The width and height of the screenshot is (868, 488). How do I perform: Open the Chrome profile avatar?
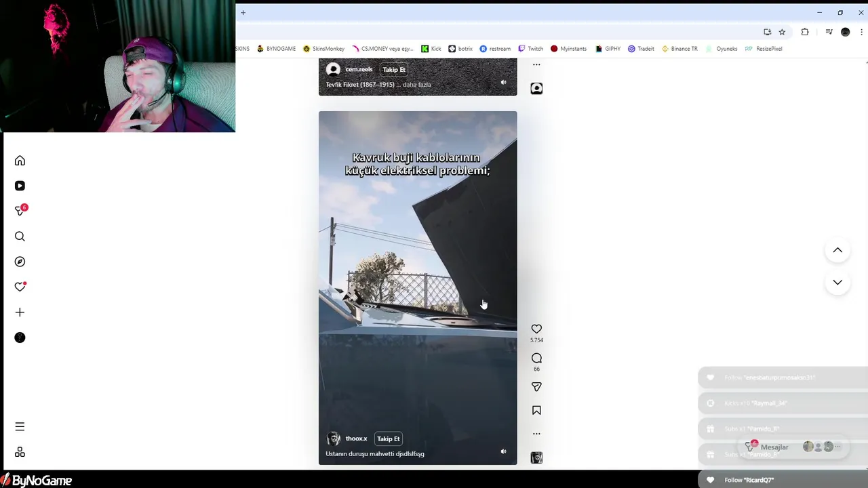[845, 32]
